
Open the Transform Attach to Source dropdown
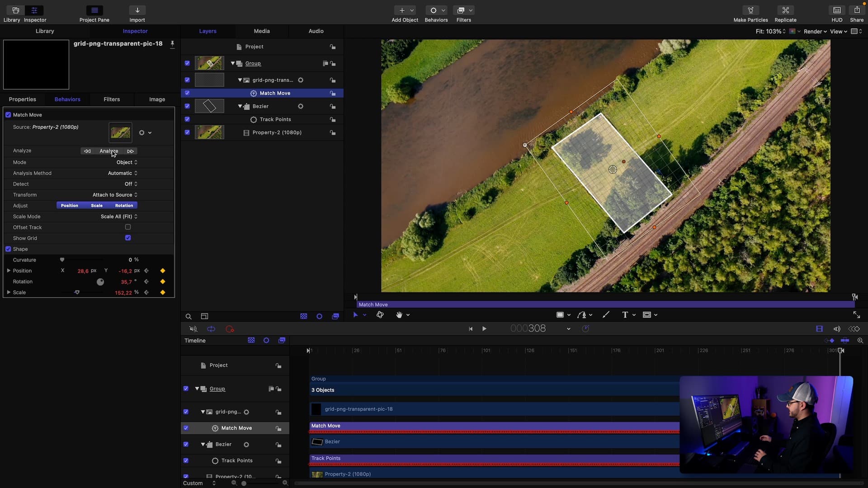tap(115, 195)
